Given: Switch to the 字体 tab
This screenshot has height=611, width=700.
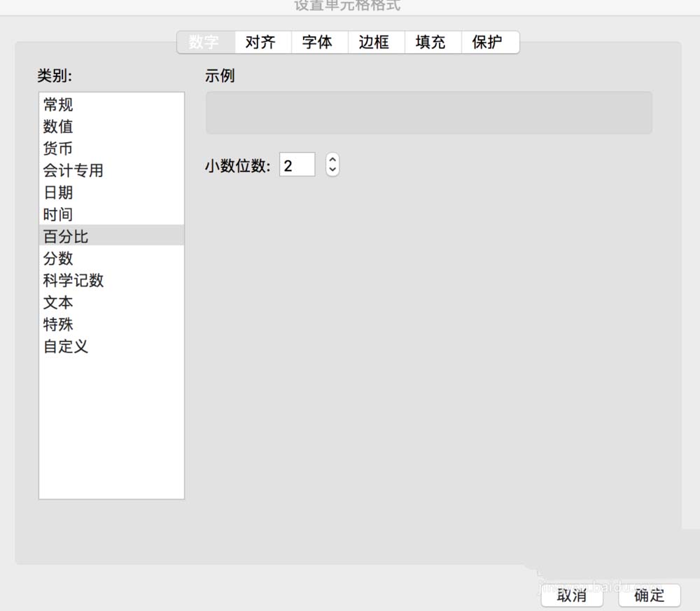Looking at the screenshot, I should click(317, 42).
